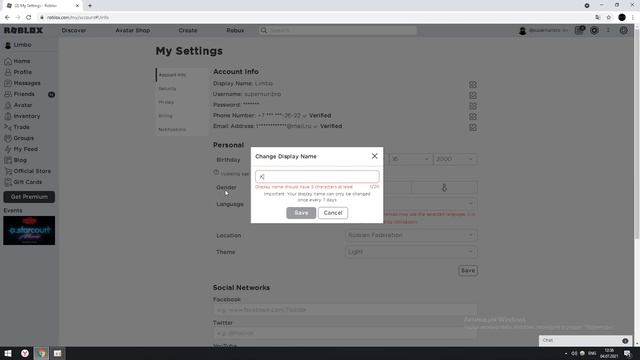
Task: Open Windows notification center icon
Action: 627,353
